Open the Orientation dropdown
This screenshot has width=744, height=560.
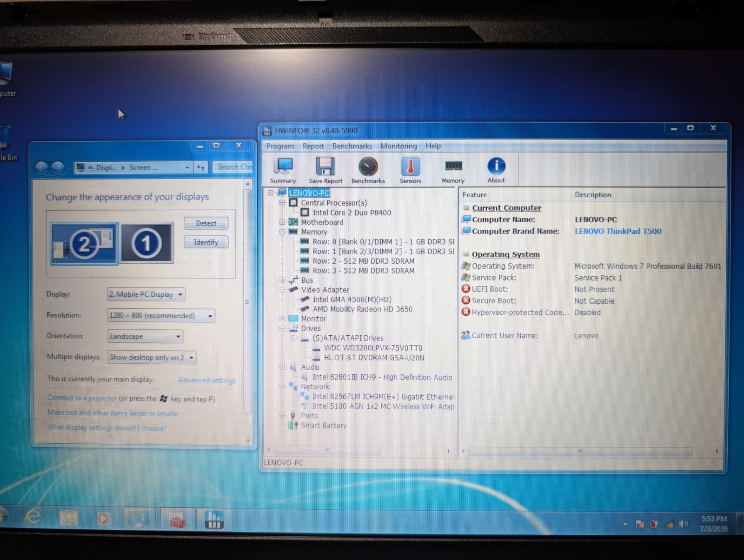146,336
